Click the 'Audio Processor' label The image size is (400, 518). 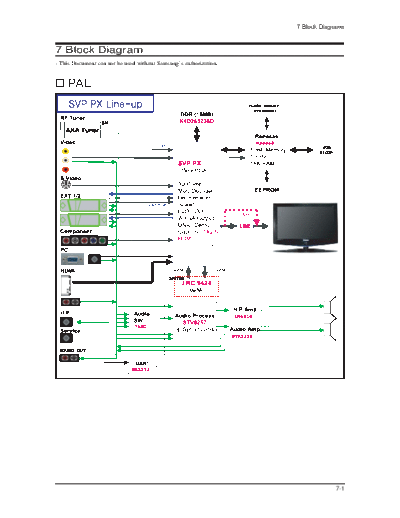(195, 316)
